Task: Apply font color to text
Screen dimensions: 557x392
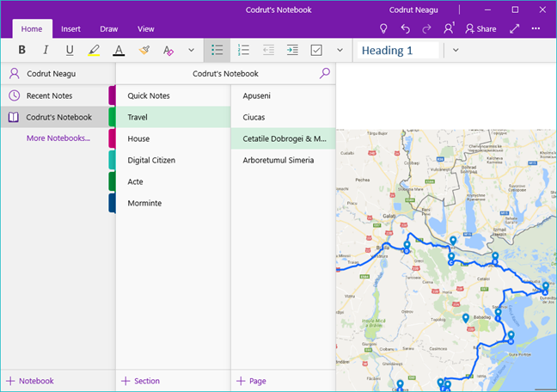Action: (119, 50)
